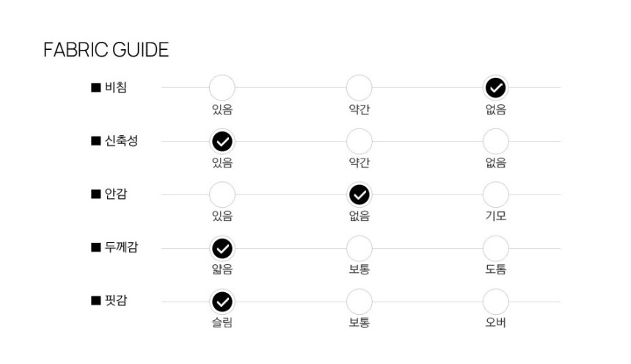
Task: Choose 도톰 circle for 두께감
Action: click(x=496, y=249)
